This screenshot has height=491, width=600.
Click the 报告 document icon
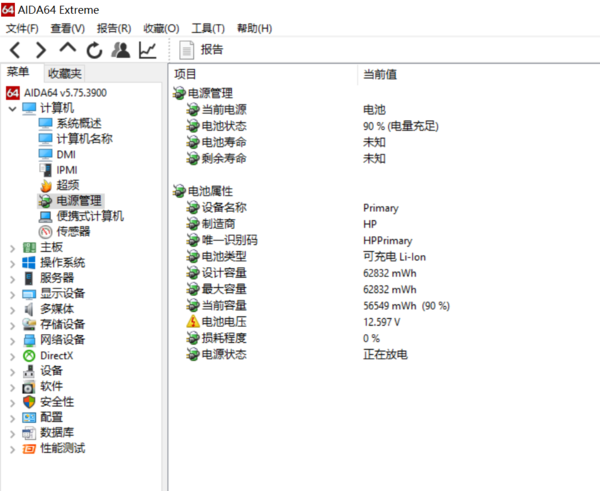click(186, 50)
